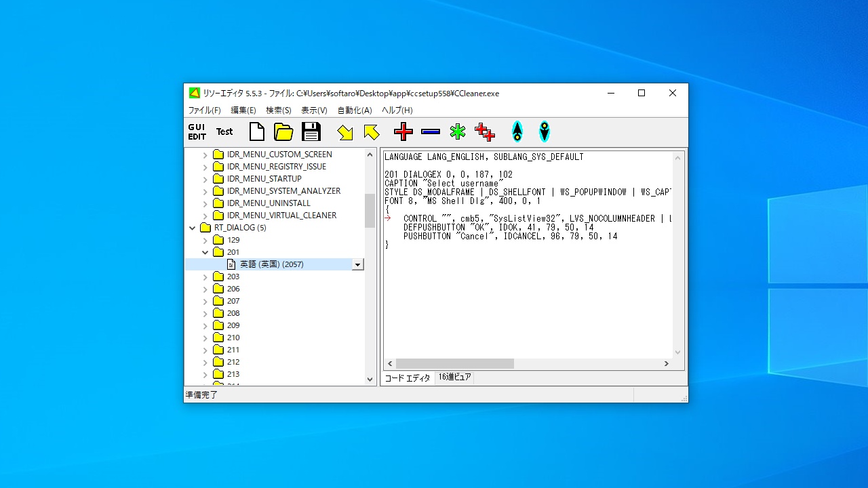The width and height of the screenshot is (868, 488).
Task: Click the code editor horizontal scrollbar thumb
Action: pos(454,364)
